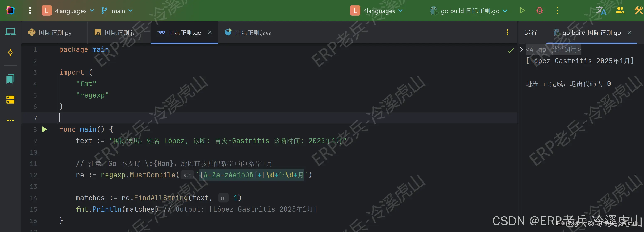This screenshot has width=644, height=232.
Task: Click the Project tool window icon
Action: [10, 32]
